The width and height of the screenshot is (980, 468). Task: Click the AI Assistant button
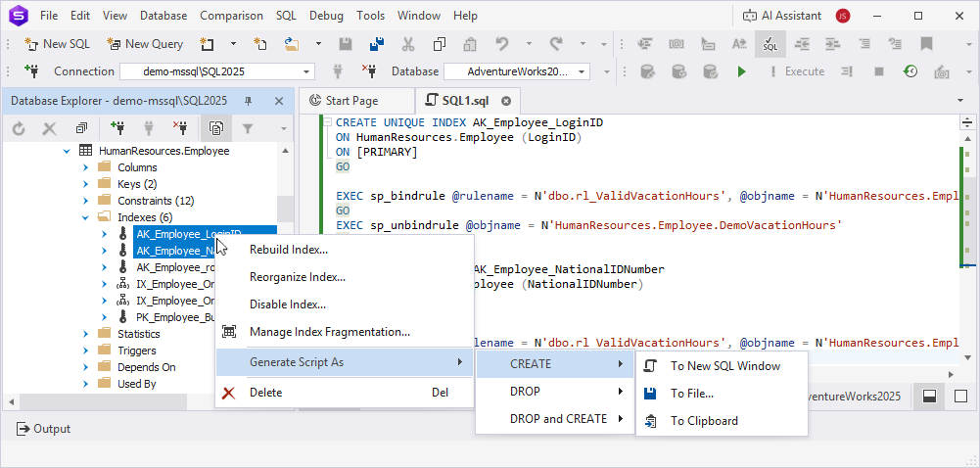pyautogui.click(x=782, y=16)
